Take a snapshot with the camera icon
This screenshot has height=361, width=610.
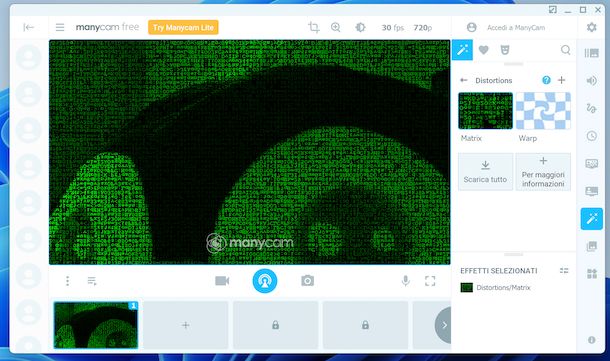click(307, 280)
